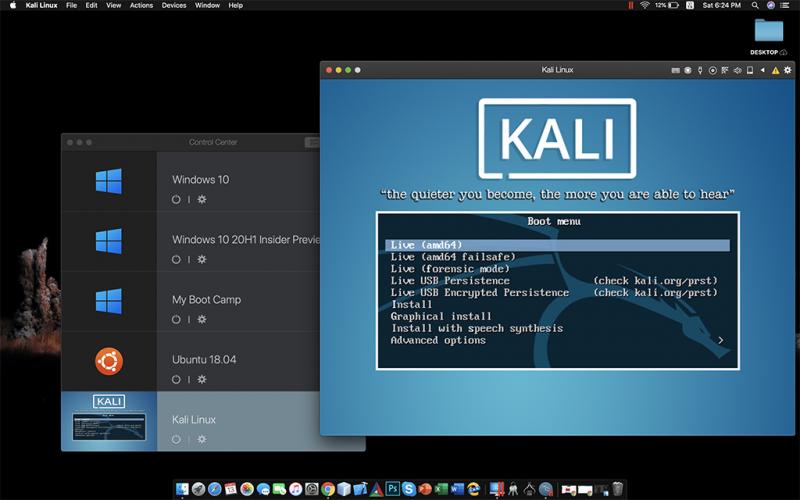
Task: Open the Actions menu
Action: [x=141, y=5]
